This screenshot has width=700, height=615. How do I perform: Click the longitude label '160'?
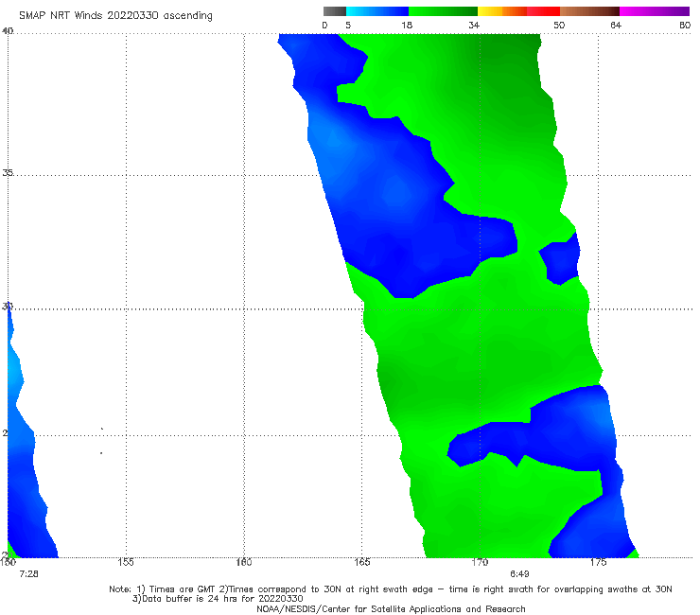click(244, 562)
